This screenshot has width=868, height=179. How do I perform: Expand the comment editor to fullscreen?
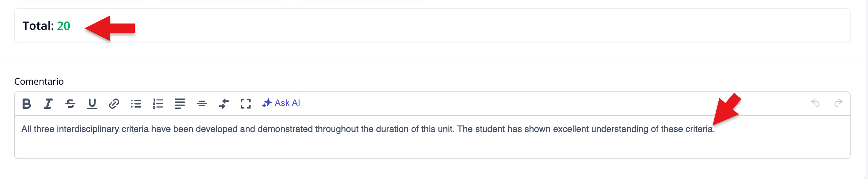(246, 104)
